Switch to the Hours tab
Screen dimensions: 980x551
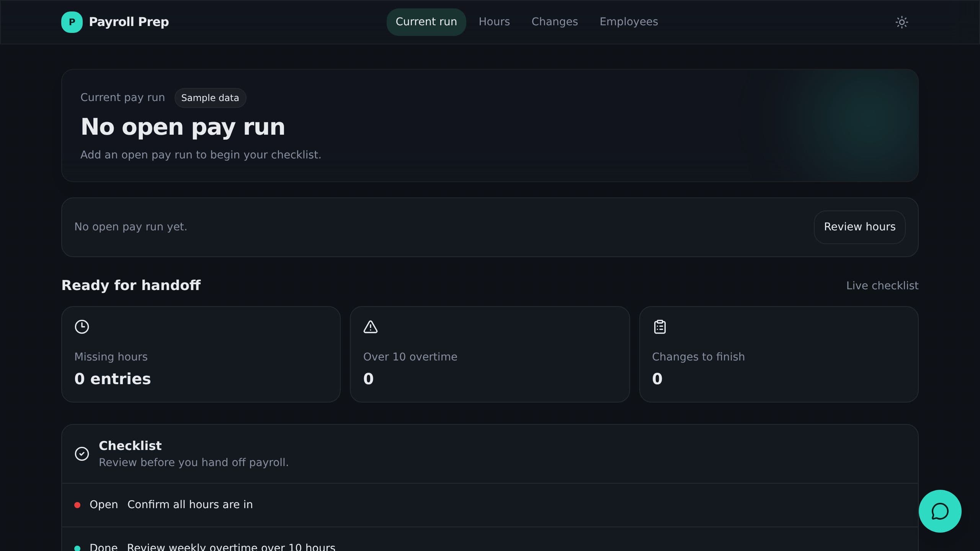click(x=494, y=22)
